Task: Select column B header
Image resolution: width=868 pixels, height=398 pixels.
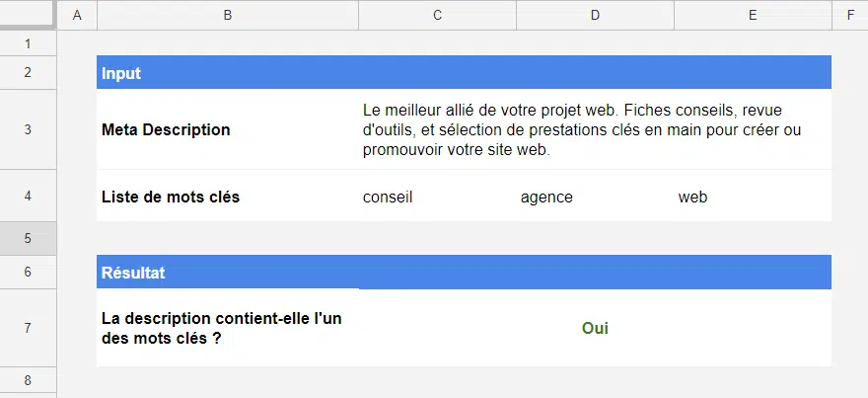Action: (228, 15)
